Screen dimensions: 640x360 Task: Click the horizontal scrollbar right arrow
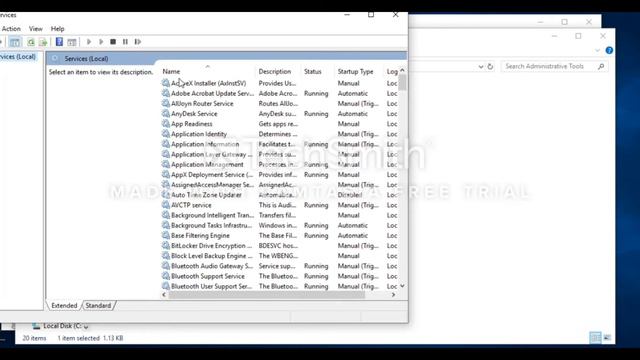pyautogui.click(x=393, y=295)
